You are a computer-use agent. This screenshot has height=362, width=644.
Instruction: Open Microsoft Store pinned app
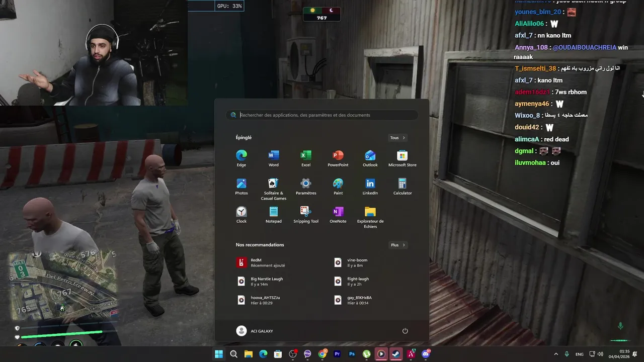click(x=403, y=158)
